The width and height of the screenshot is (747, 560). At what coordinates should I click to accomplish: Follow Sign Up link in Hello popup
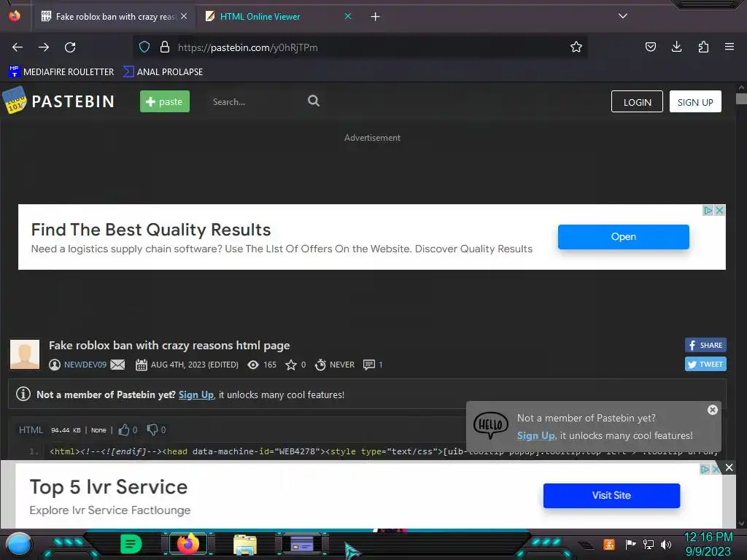536,436
